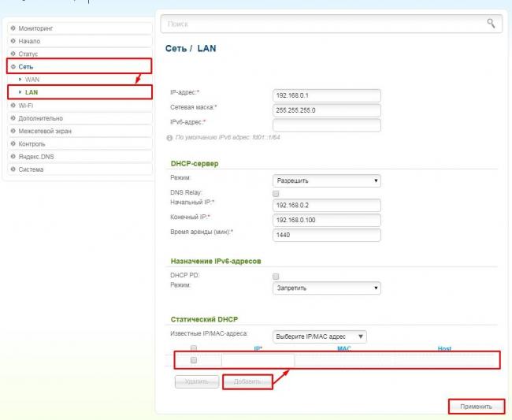The height and width of the screenshot is (420, 512).
Task: Open the Статус menu item
Action: [x=80, y=54]
